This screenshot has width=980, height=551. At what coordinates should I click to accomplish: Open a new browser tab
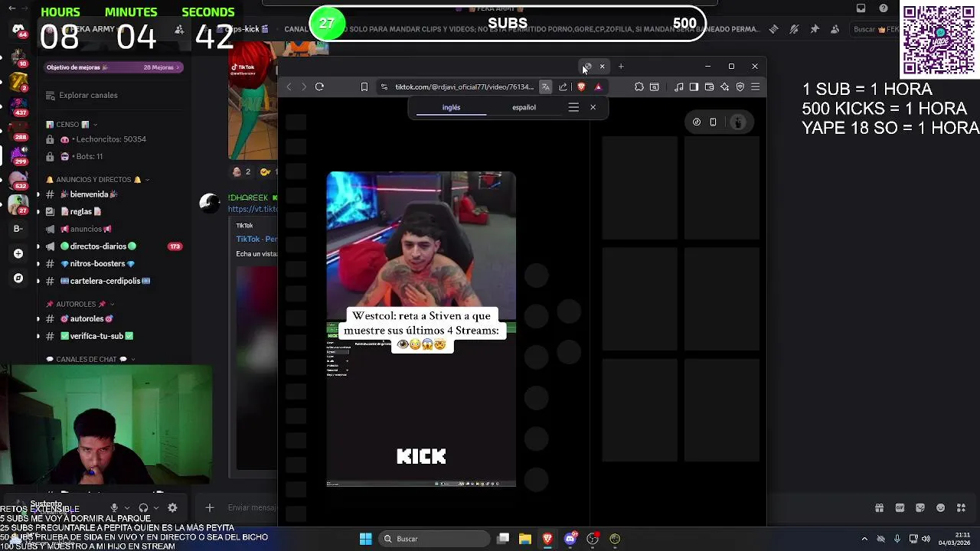621,67
